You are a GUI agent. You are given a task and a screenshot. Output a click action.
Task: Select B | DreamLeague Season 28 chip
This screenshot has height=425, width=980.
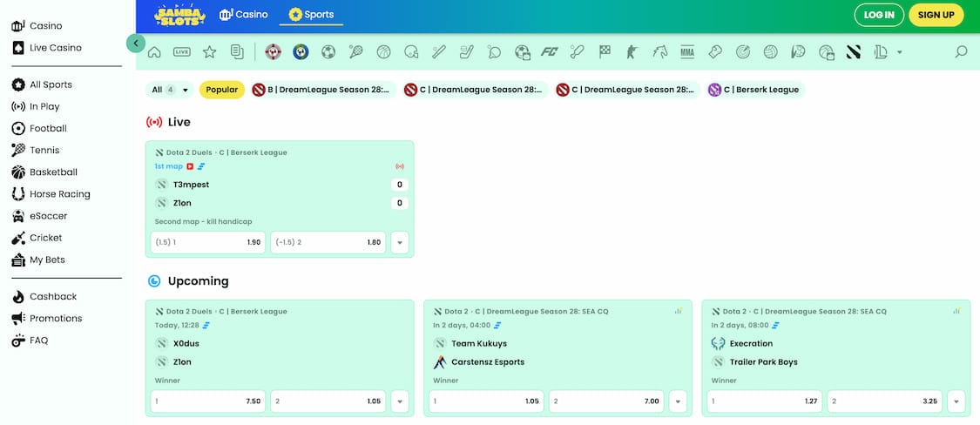324,90
